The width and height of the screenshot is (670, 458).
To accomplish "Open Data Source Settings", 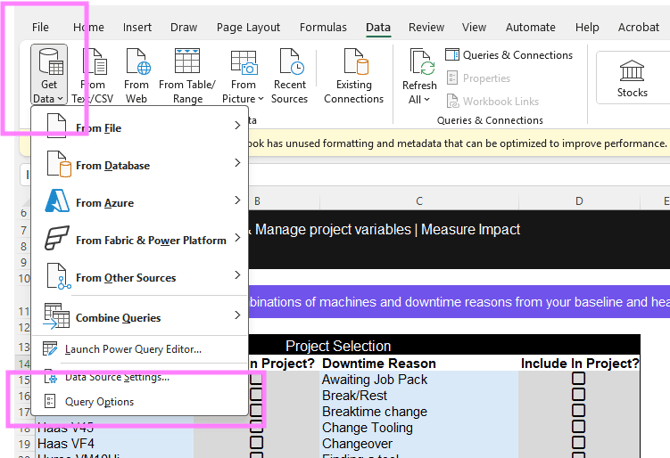I will coord(116,377).
